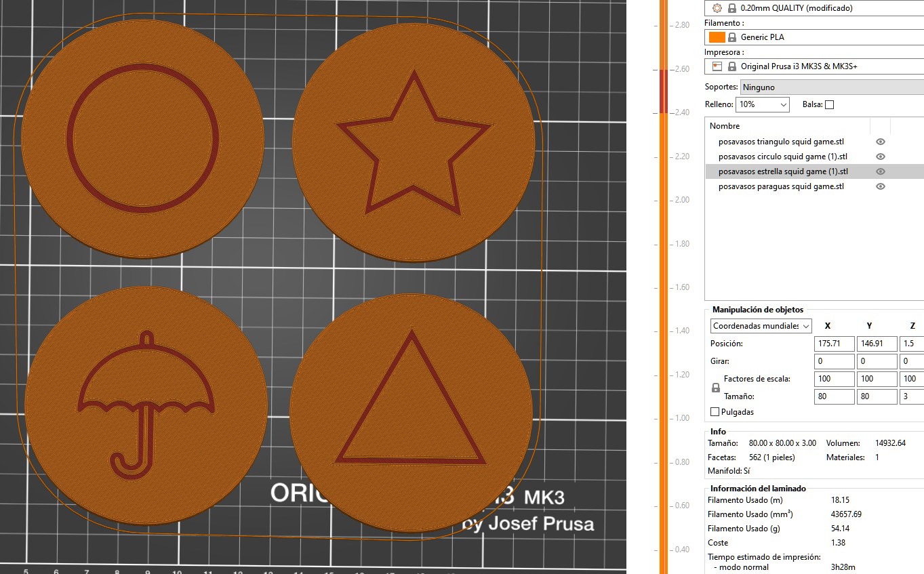This screenshot has height=574, width=924.
Task: Hide the paraguas squid game object
Action: [881, 186]
